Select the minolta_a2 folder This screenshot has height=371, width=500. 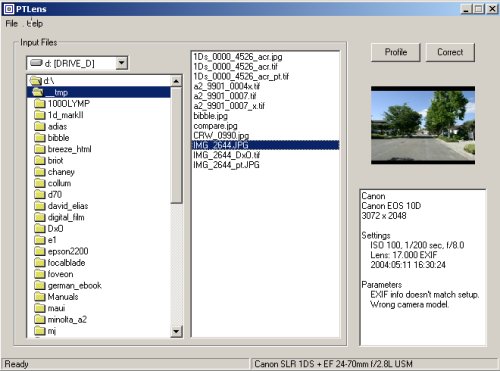pyautogui.click(x=61, y=319)
